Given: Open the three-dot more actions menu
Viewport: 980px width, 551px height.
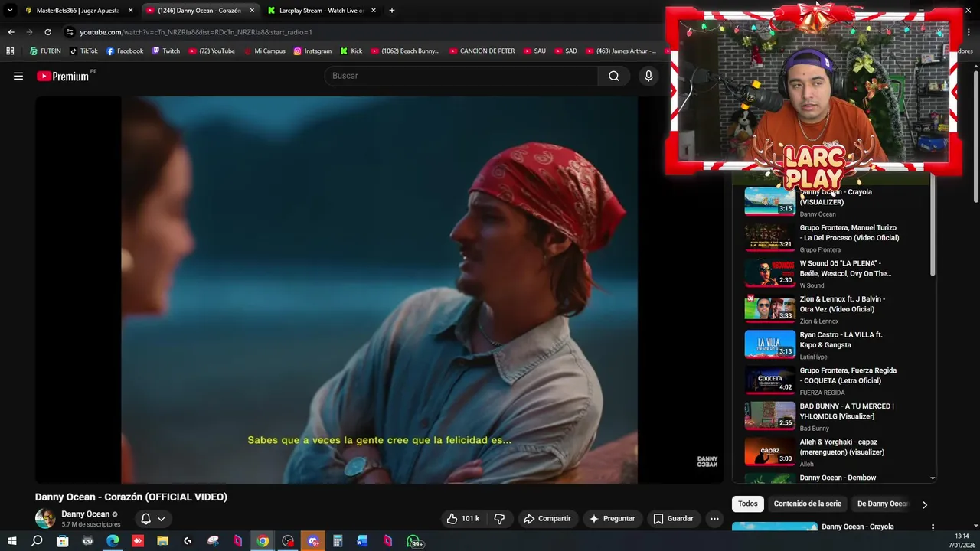Looking at the screenshot, I should (714, 518).
